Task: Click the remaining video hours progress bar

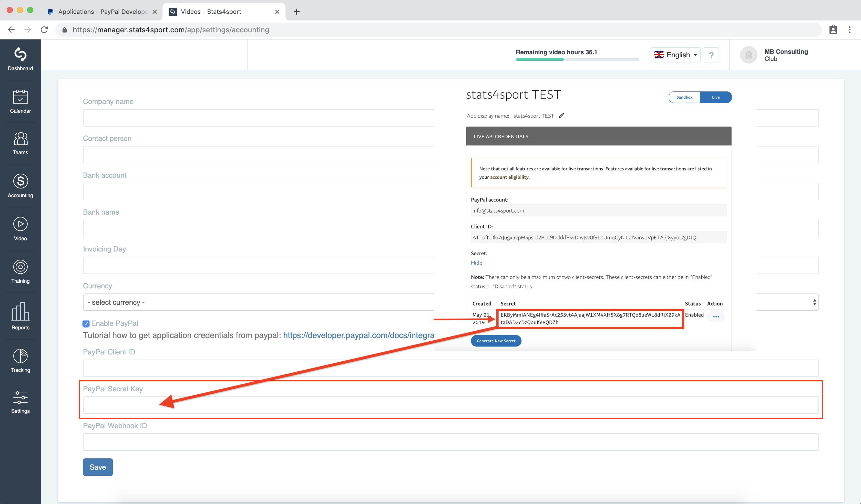Action: pos(577,59)
